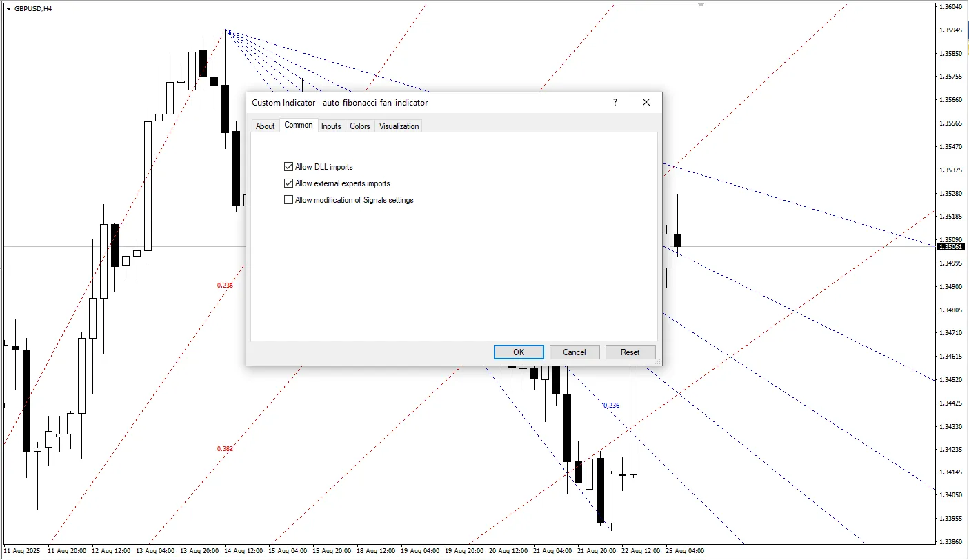969x560 pixels.
Task: Select the Common tab
Action: [299, 125]
